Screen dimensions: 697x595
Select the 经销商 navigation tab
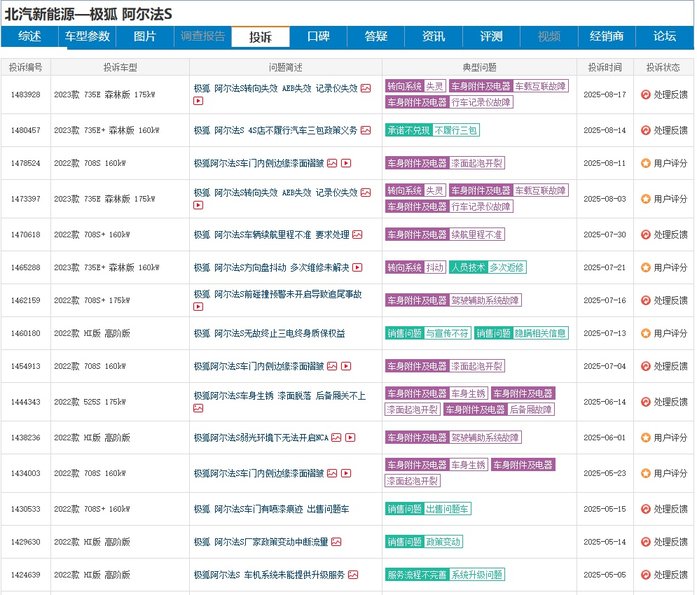click(x=607, y=36)
